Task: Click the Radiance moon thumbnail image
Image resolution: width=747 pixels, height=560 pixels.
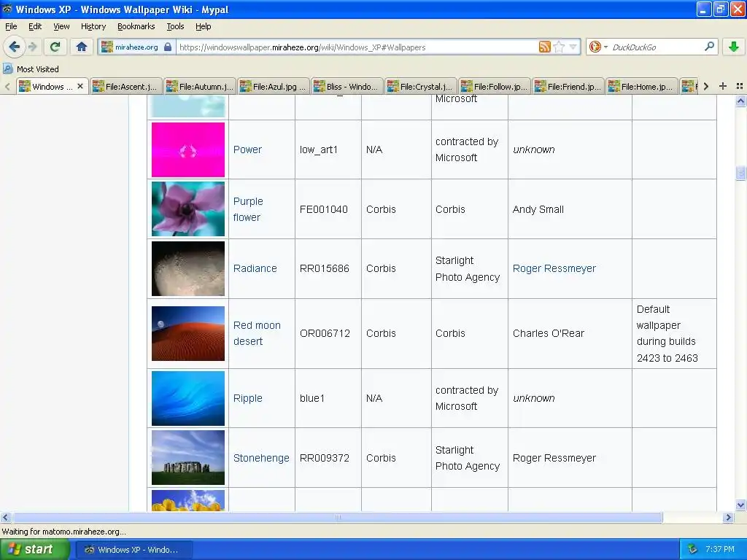Action: 187,268
